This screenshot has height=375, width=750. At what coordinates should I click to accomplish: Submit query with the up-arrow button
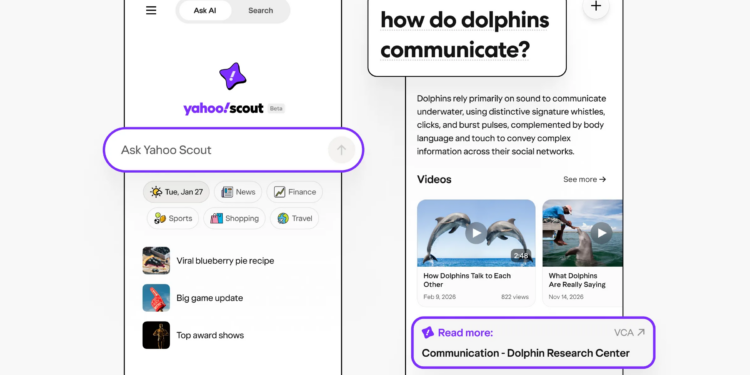[342, 150]
